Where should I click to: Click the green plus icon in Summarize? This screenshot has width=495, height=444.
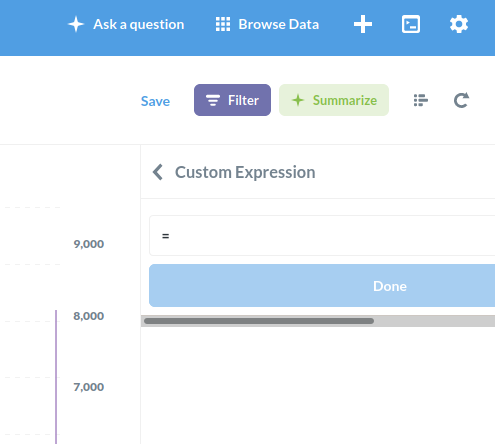coord(298,100)
